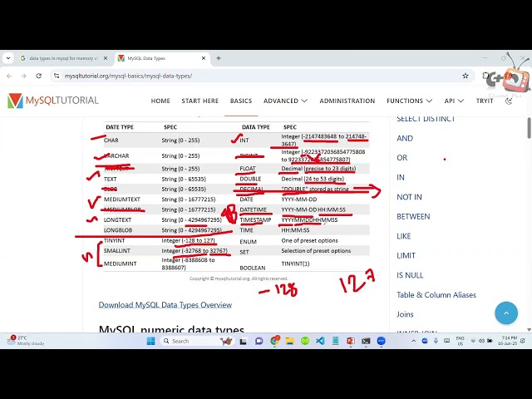Expand the API dropdown menu
This screenshot has height=399, width=532.
tap(454, 101)
